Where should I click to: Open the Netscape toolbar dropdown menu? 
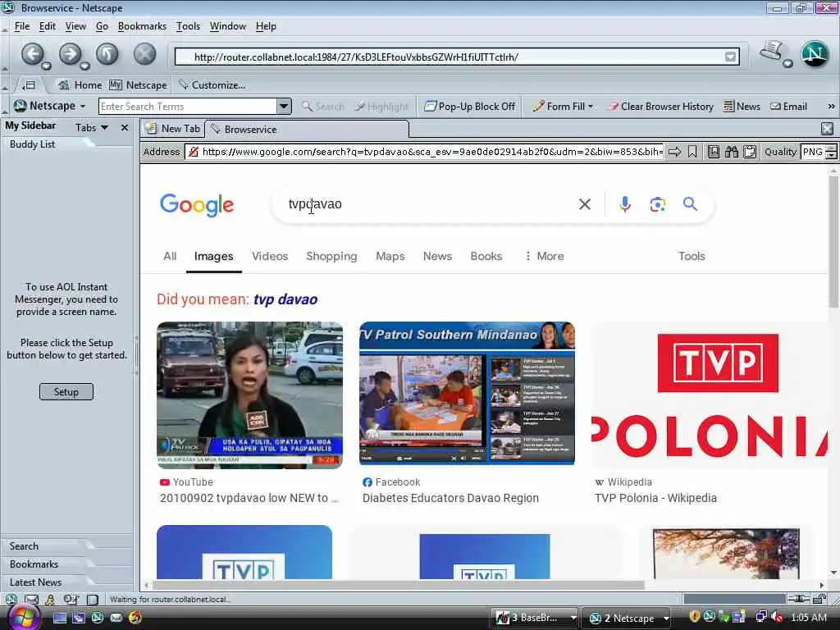(50, 106)
